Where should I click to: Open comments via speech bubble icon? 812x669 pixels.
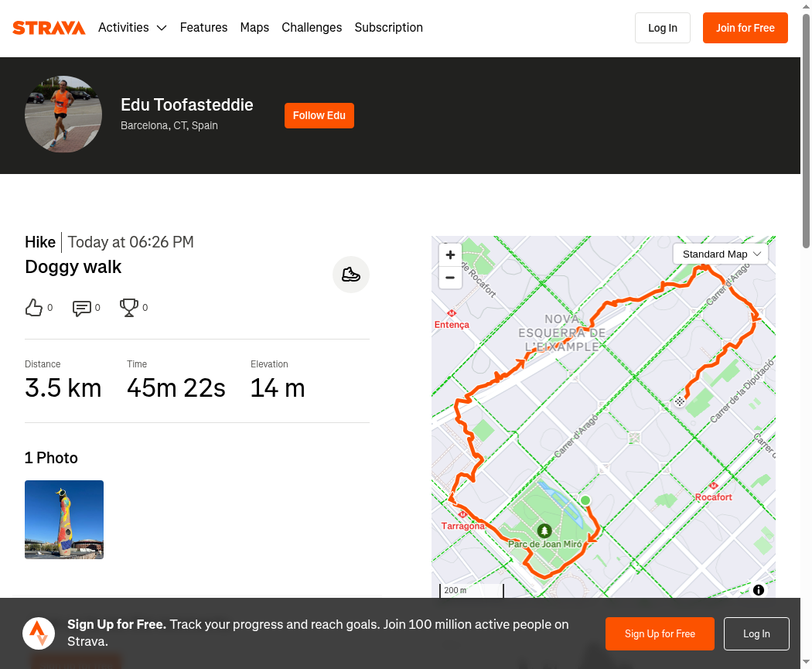pyautogui.click(x=82, y=308)
